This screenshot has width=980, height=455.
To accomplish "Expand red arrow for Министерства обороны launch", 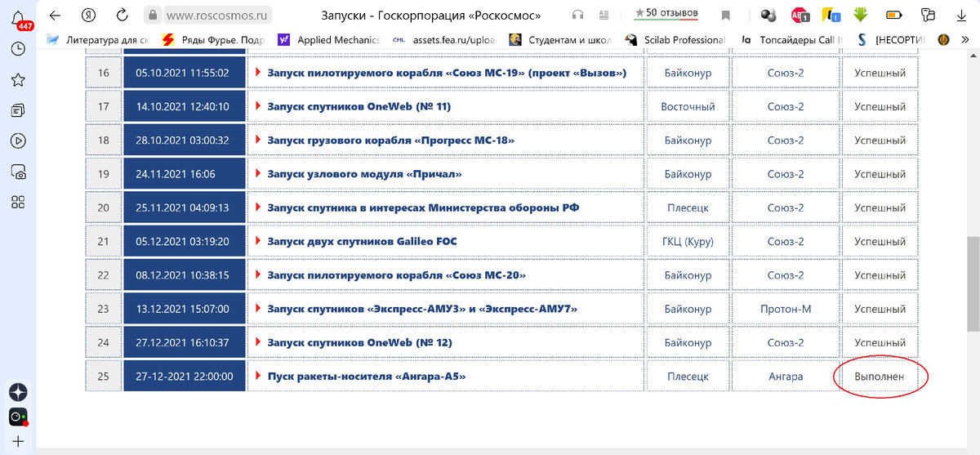I will tap(258, 207).
